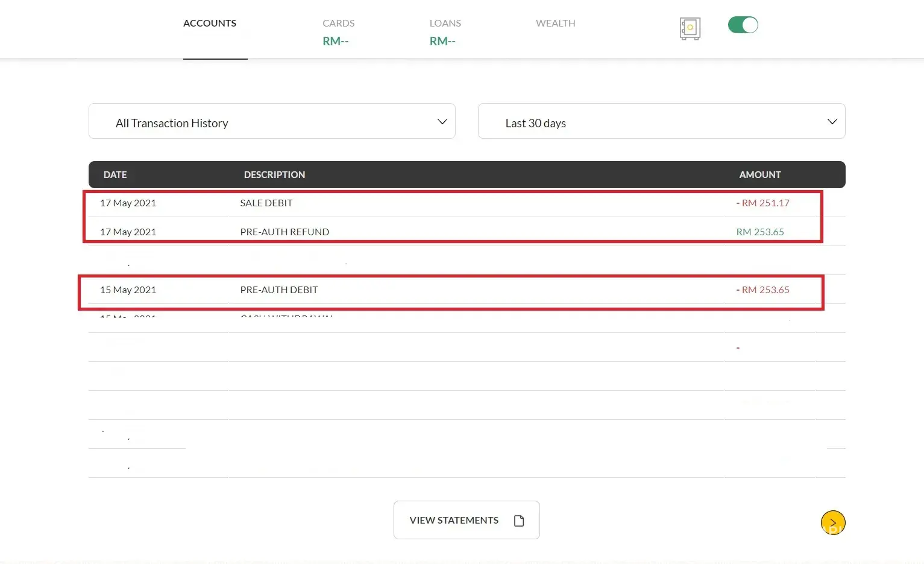Screen dimensions: 924x564
Task: Toggle the green switch in header
Action: pyautogui.click(x=743, y=25)
